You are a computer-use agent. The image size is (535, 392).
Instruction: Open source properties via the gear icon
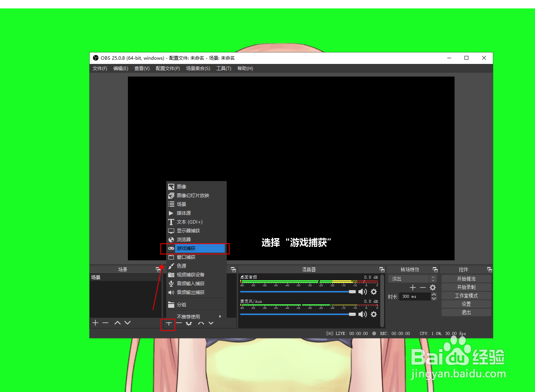tap(189, 323)
